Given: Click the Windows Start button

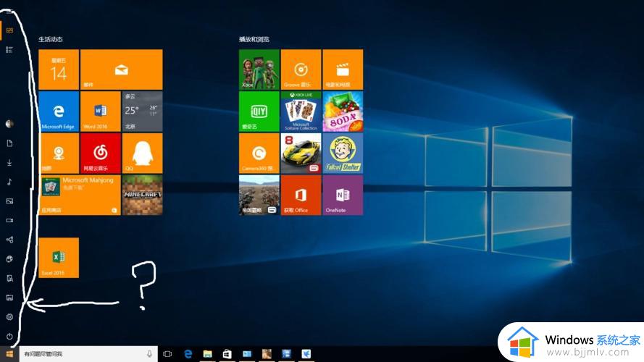Looking at the screenshot, I should 9,354.
